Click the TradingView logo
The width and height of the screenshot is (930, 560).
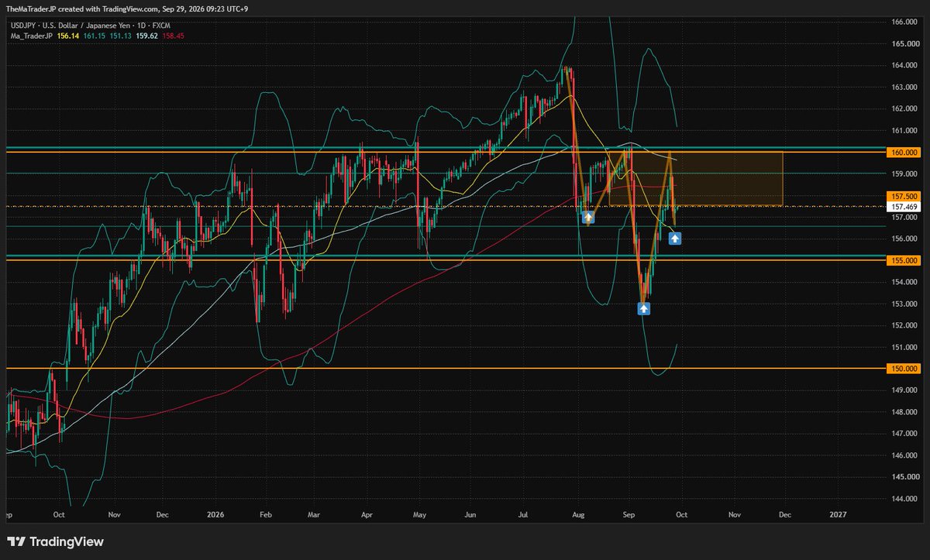click(x=56, y=542)
